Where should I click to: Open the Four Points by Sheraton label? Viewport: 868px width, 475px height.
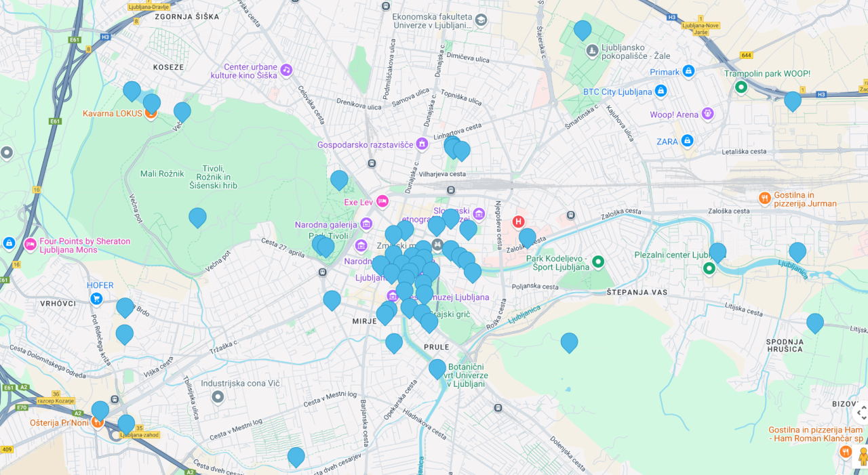click(85, 245)
